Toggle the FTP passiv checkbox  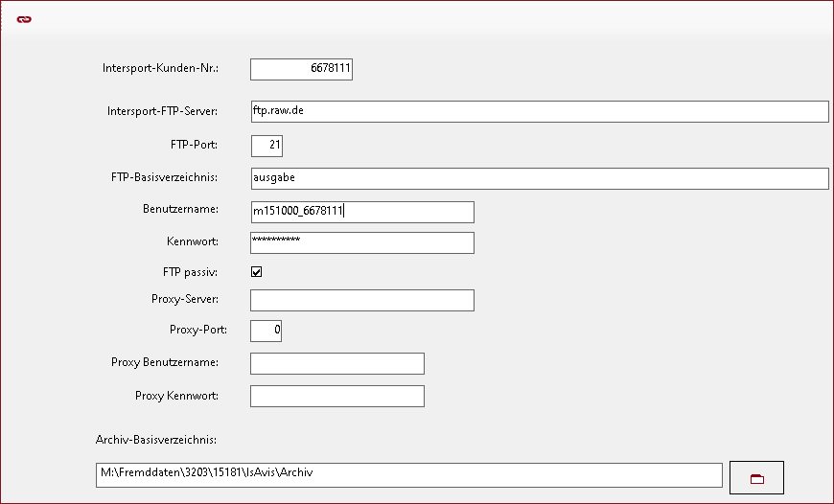coord(257,272)
